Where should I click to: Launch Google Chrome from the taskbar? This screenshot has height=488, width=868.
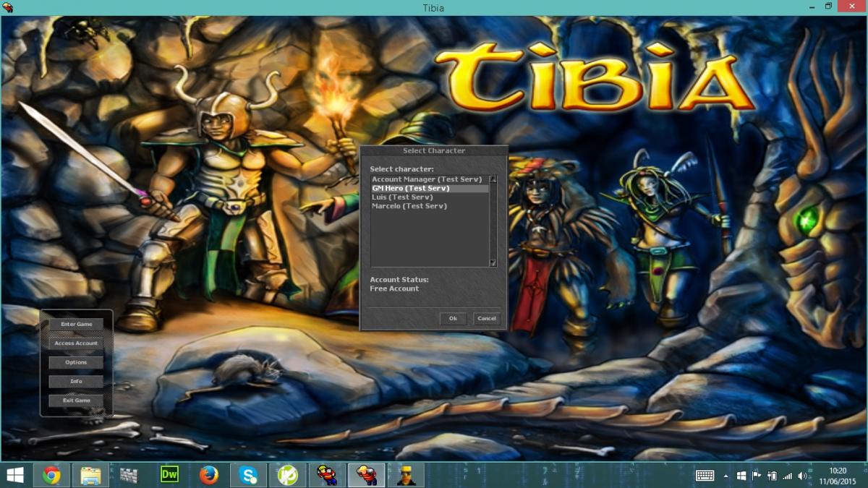[51, 475]
